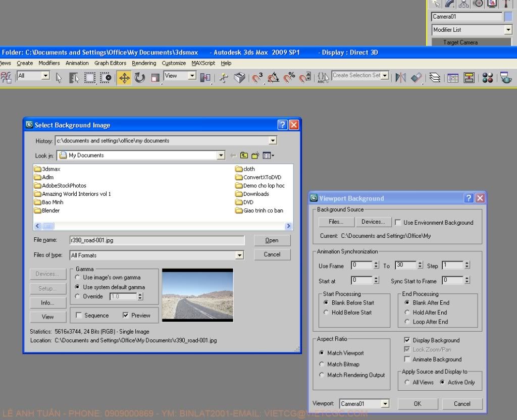Viewport: 517px width, 420px height.
Task: Click the Files... button
Action: (x=336, y=222)
